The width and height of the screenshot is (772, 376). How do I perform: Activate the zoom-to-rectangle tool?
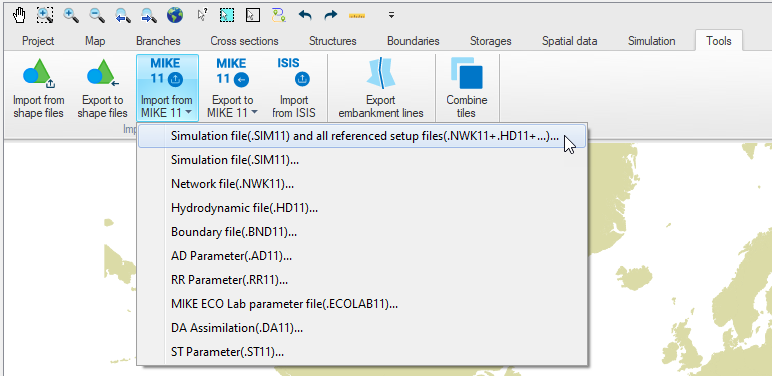(x=45, y=15)
